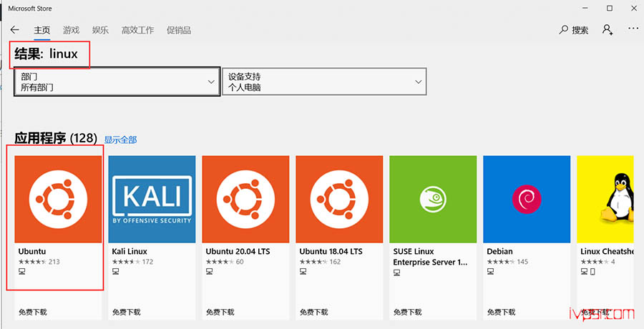Click the SUSE Linux Enterprise Server title
Image resolution: width=644 pixels, height=329 pixels.
(x=430, y=256)
